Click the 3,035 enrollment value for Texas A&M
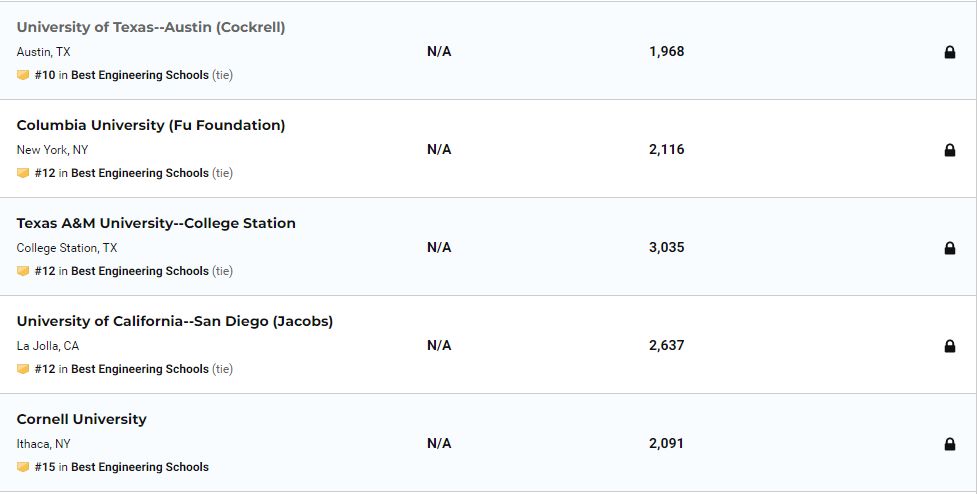977x494 pixels. pos(666,247)
